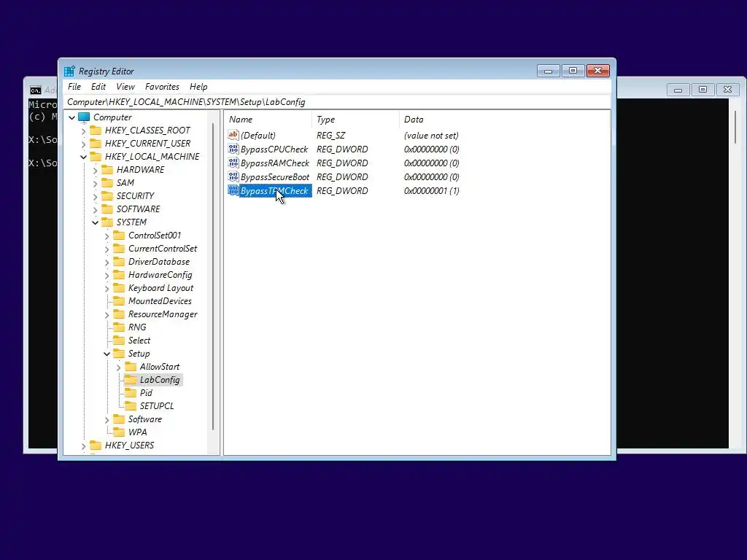Click the Computer icon in tree

point(84,117)
